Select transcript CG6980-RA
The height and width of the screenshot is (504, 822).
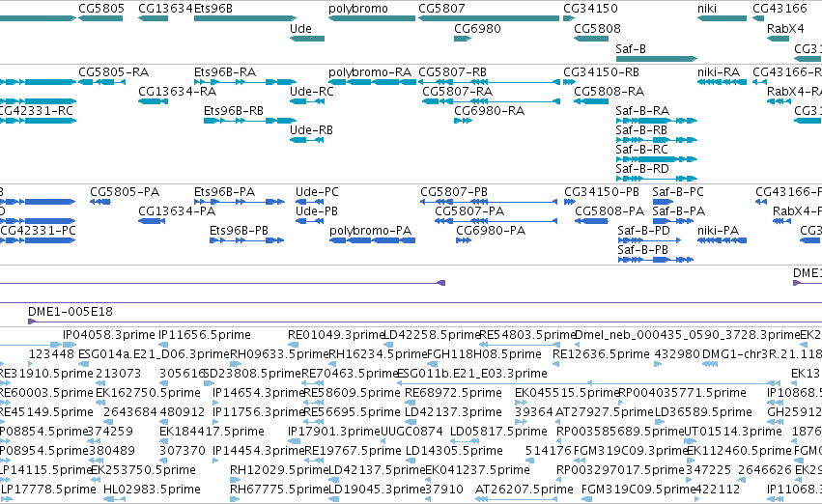pos(489,111)
